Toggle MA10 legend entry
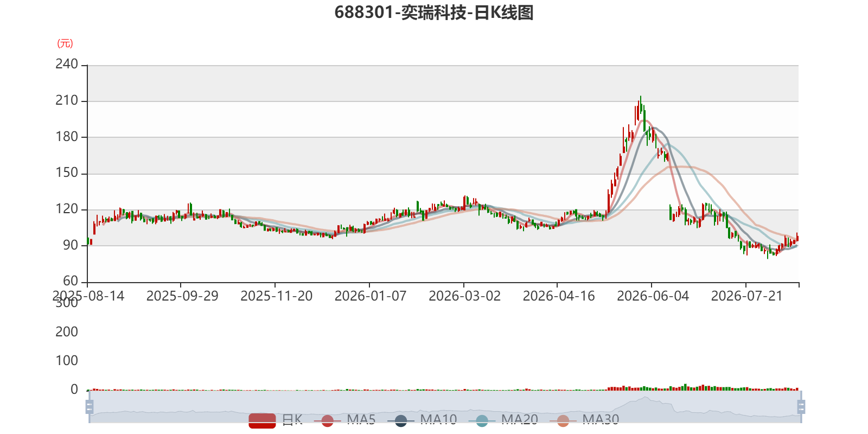 click(x=422, y=420)
